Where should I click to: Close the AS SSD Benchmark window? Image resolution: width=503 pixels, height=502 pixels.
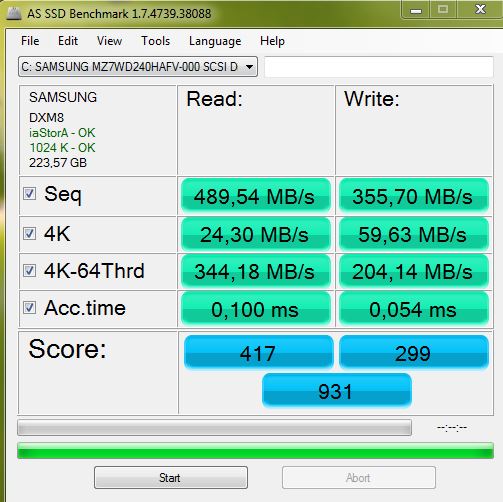[x=480, y=9]
